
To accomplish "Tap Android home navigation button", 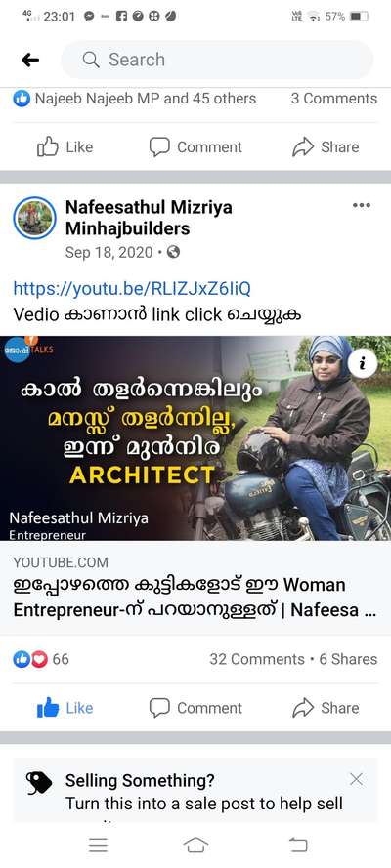I will tap(195, 845).
